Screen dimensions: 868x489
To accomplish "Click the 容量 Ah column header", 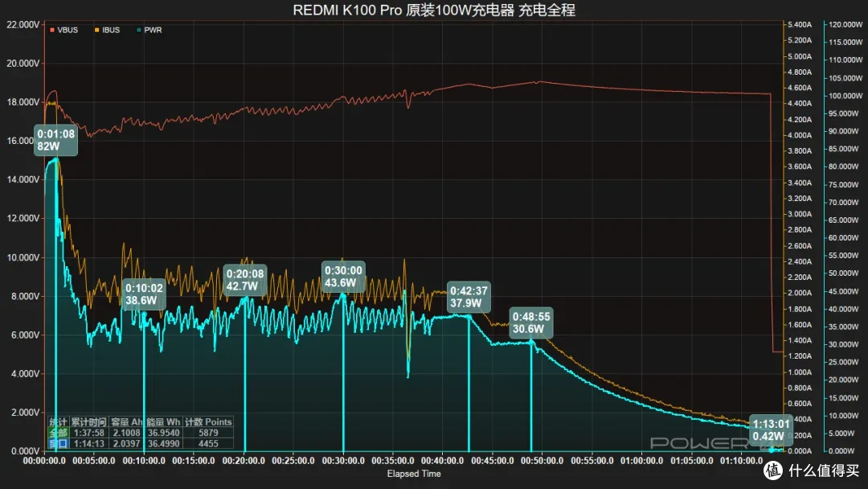I will [x=127, y=422].
